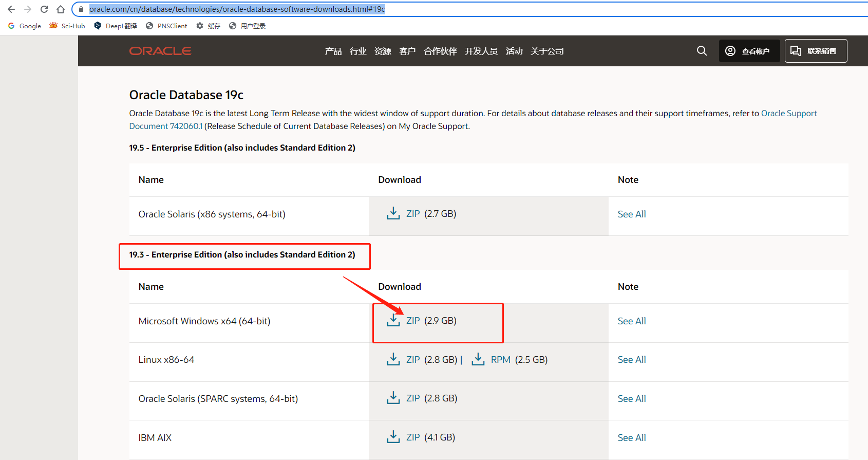Click the 19.3 - Enterprise Edition heading
Image resolution: width=868 pixels, height=460 pixels.
(242, 254)
